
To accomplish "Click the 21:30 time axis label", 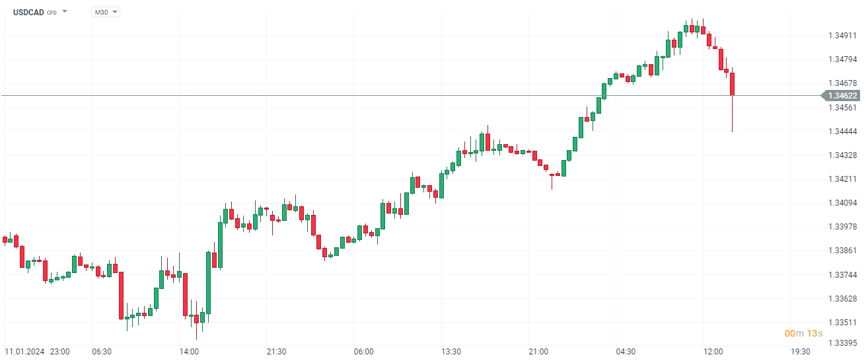I will [x=276, y=351].
